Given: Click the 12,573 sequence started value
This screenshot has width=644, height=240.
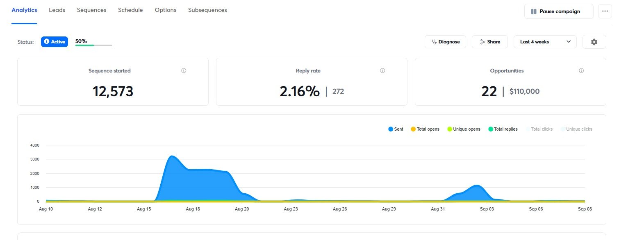Looking at the screenshot, I should [x=113, y=91].
